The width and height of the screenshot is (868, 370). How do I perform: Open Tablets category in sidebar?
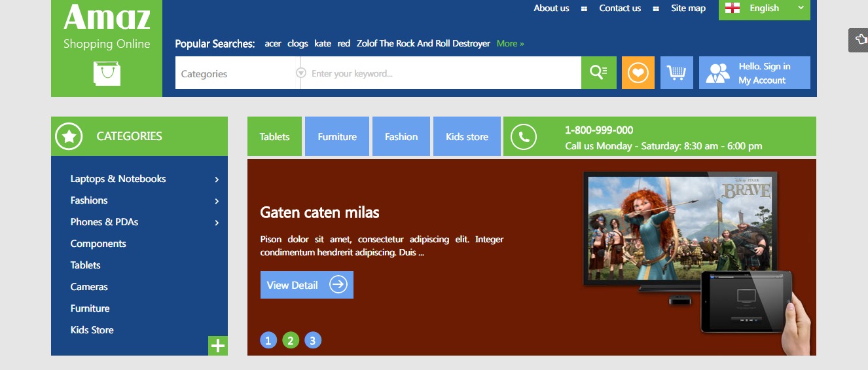pyautogui.click(x=85, y=265)
